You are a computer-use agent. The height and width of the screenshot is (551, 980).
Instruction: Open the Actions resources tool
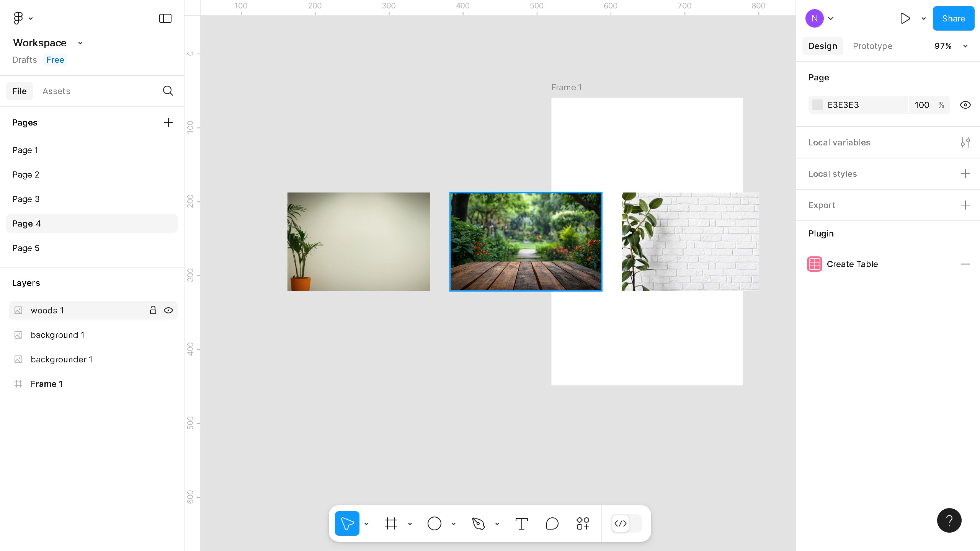click(x=583, y=523)
